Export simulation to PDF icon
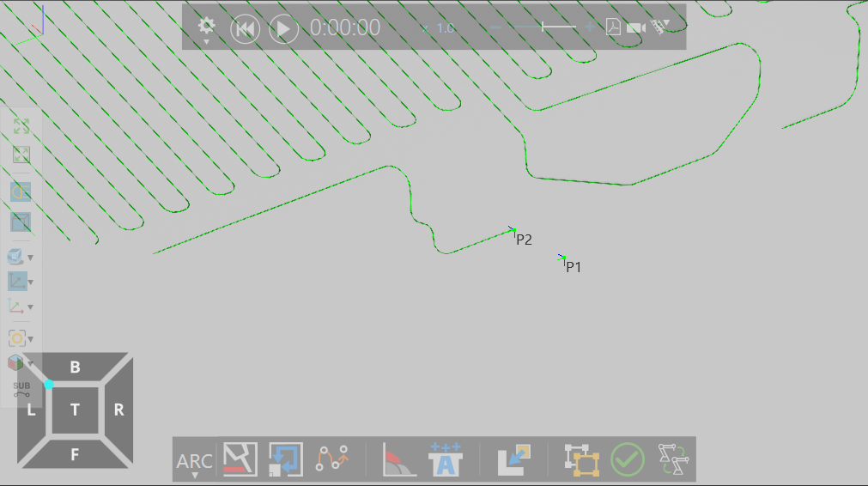The image size is (868, 486). [x=613, y=27]
